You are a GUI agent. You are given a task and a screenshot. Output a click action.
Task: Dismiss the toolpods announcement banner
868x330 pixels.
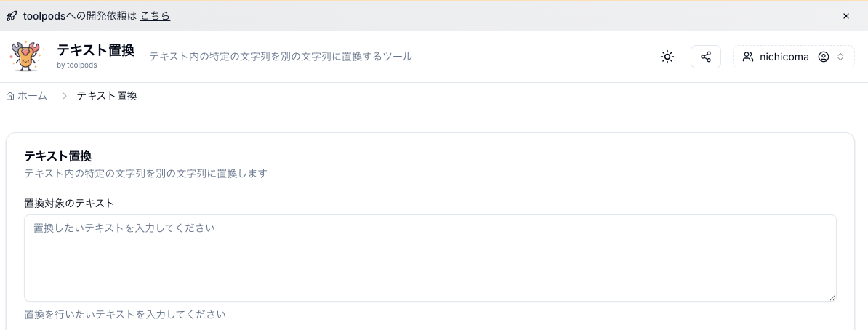[846, 16]
